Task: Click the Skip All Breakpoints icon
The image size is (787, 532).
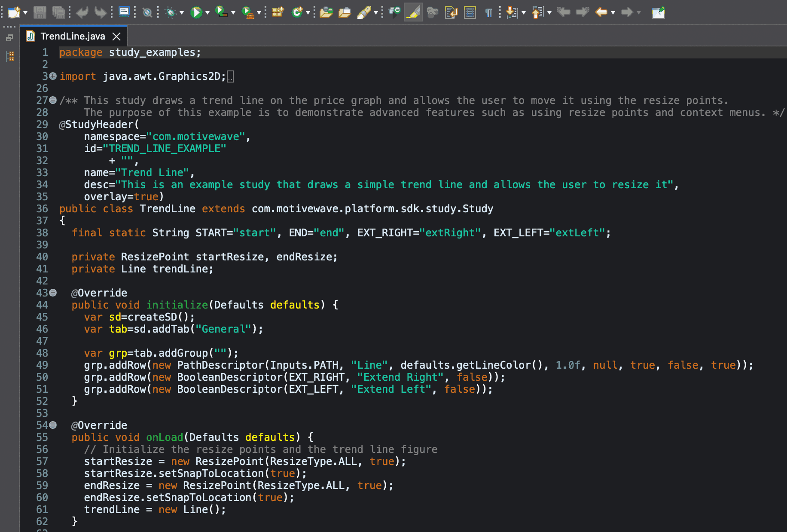Action: click(x=147, y=12)
